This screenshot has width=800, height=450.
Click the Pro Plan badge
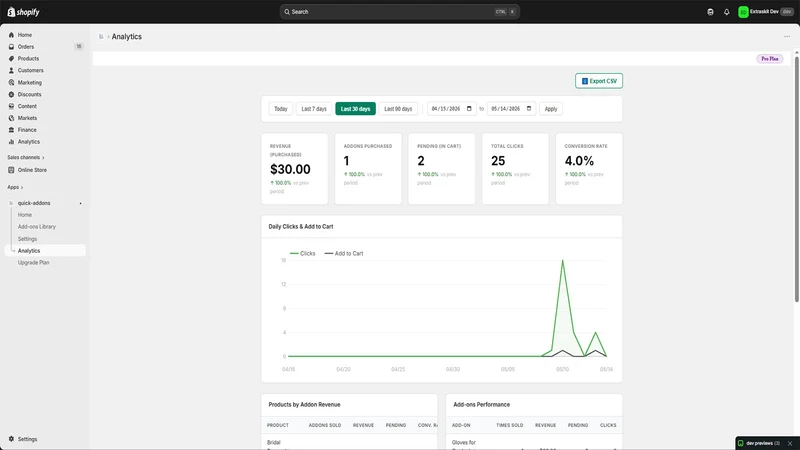pos(769,59)
